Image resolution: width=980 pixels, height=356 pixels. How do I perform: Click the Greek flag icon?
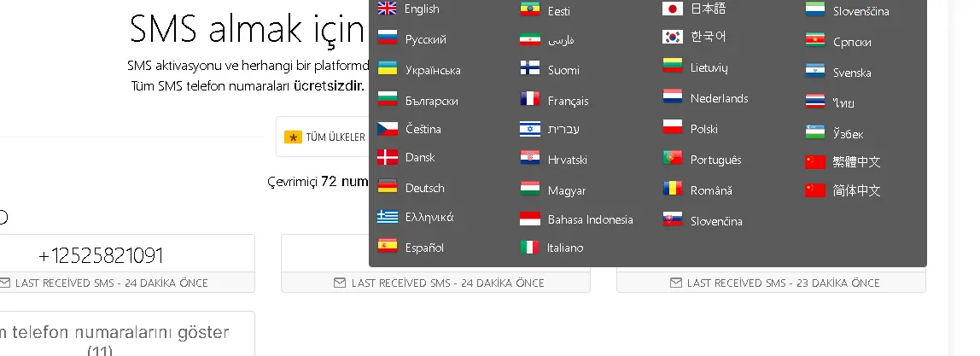pyautogui.click(x=388, y=217)
